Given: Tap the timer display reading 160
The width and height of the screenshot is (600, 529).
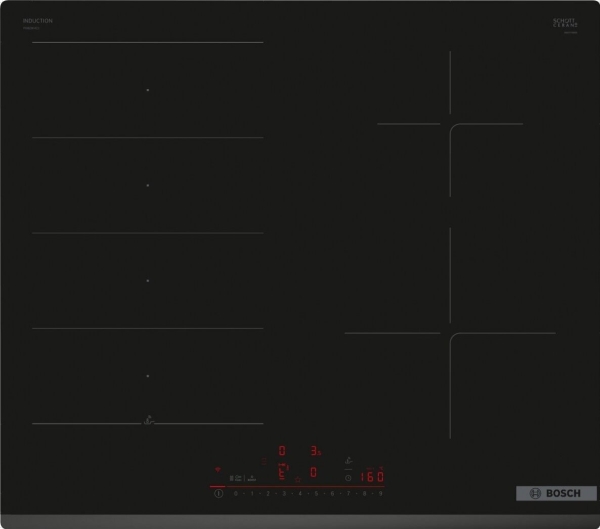Looking at the screenshot, I should click(372, 477).
